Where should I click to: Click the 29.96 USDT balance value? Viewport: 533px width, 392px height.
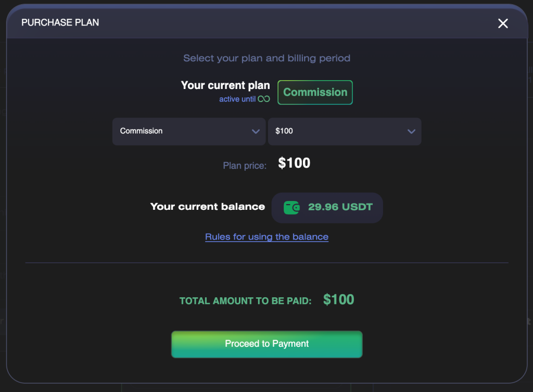tap(340, 207)
